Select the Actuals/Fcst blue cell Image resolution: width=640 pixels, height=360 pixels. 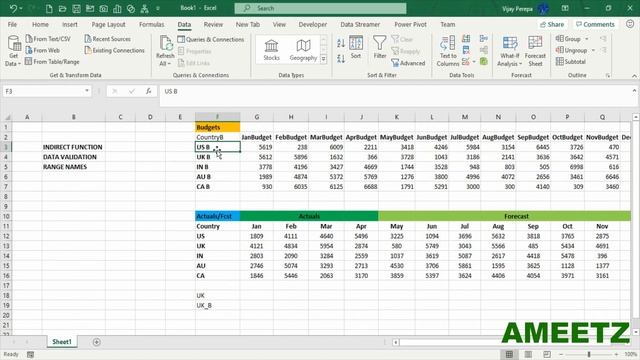click(x=218, y=216)
